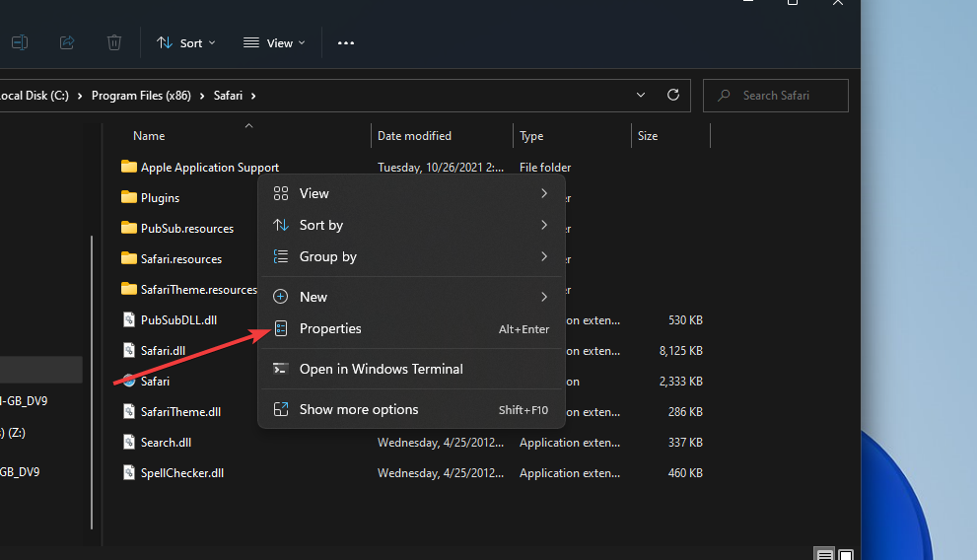Sort by the Type column header

pyautogui.click(x=531, y=136)
